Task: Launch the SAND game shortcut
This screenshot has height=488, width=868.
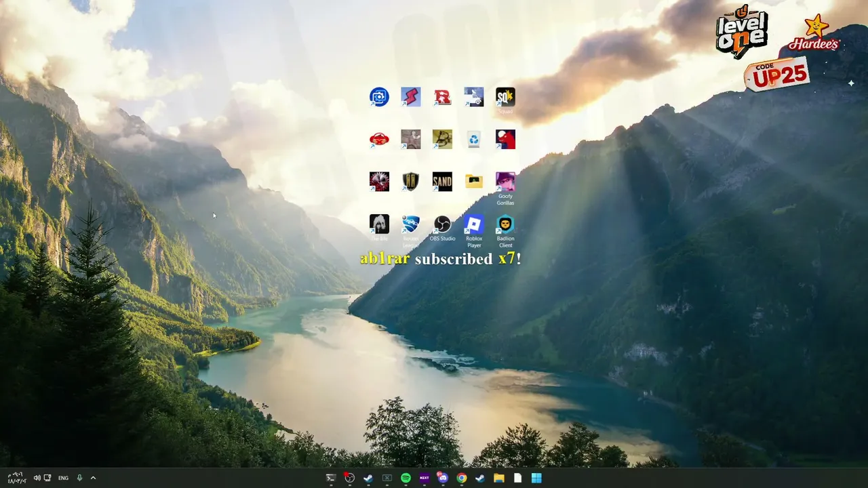Action: pyautogui.click(x=442, y=182)
